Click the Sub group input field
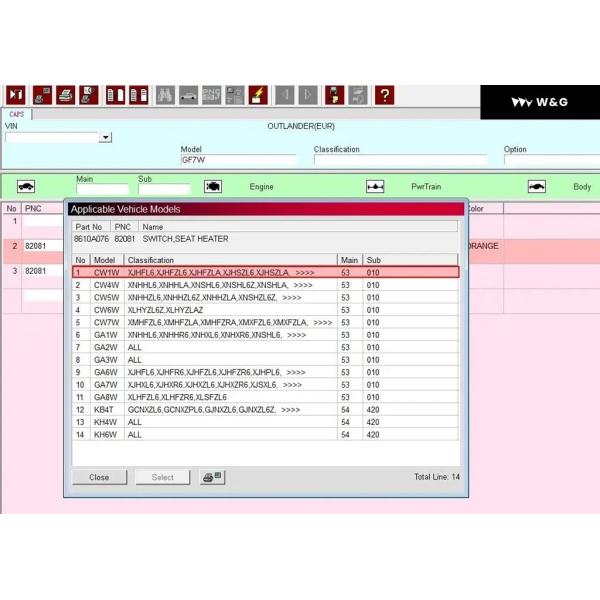This screenshot has height=600, width=600. [164, 189]
